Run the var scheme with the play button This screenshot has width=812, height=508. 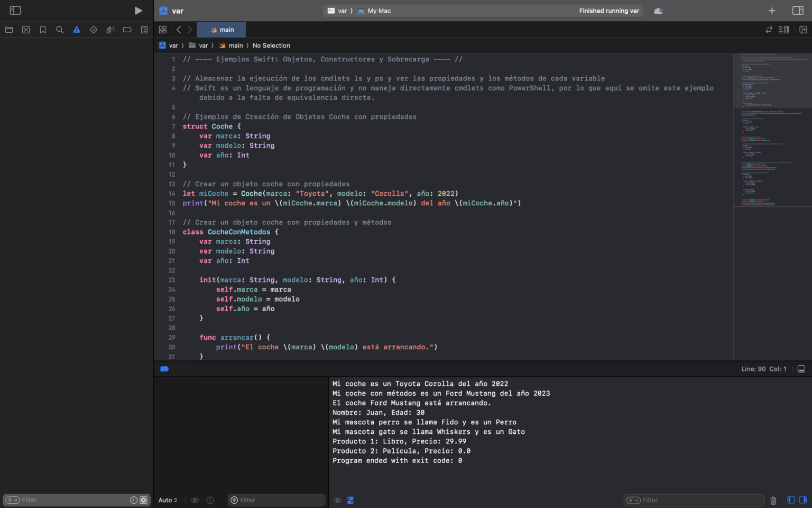pos(139,10)
